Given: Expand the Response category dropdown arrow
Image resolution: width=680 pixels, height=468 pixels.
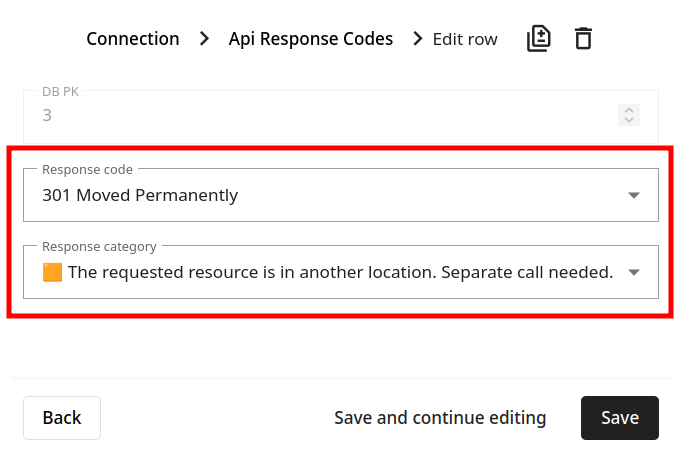Looking at the screenshot, I should coord(634,272).
